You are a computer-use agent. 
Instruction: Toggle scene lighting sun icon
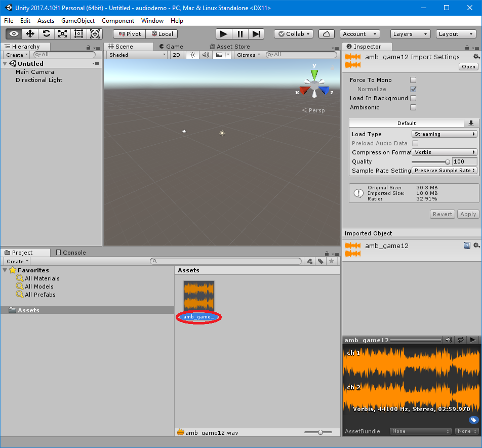click(x=192, y=55)
